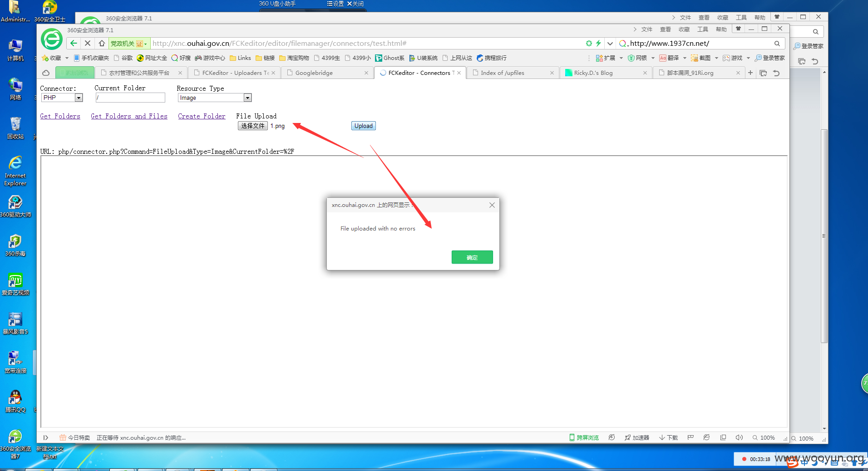This screenshot has width=868, height=471.
Task: Click 加速器 in status bar
Action: (x=637, y=437)
